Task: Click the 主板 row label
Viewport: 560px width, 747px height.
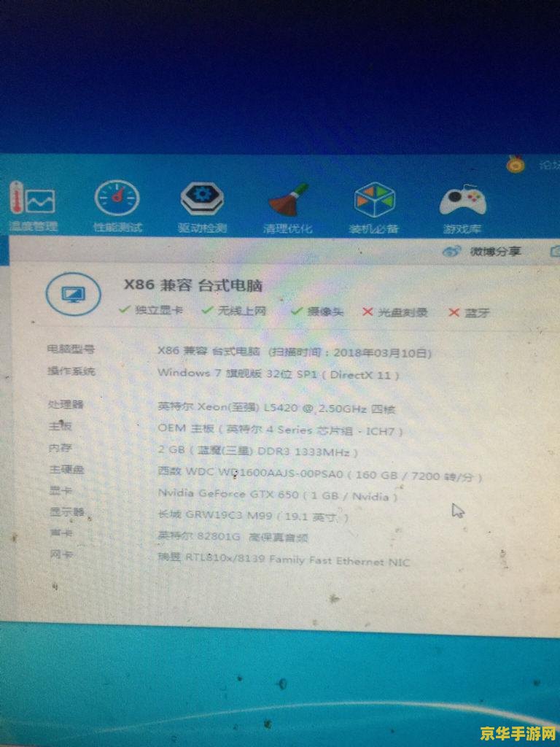Action: [x=61, y=426]
